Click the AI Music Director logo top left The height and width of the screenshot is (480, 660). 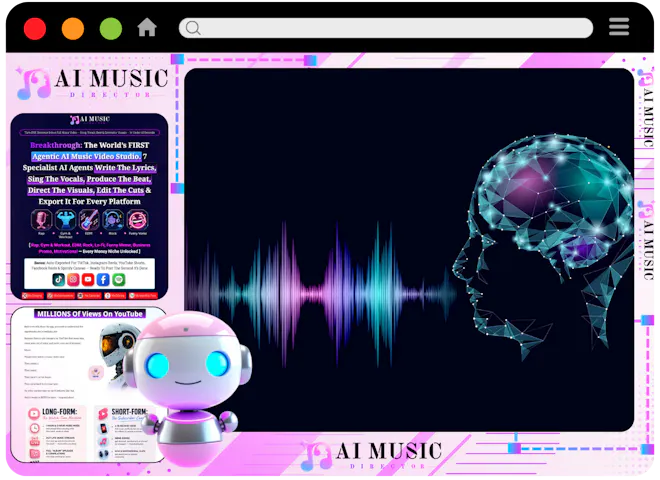click(92, 83)
